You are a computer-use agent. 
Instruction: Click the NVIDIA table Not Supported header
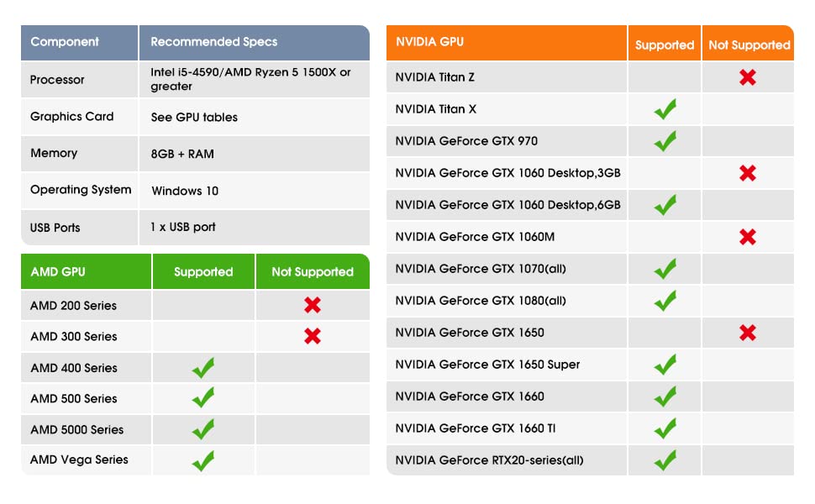pyautogui.click(x=749, y=45)
